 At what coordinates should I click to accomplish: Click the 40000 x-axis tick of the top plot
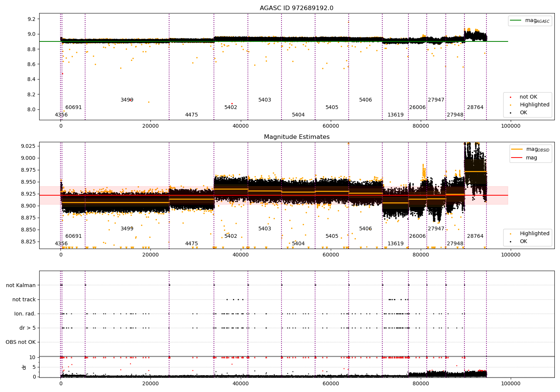tap(240, 126)
